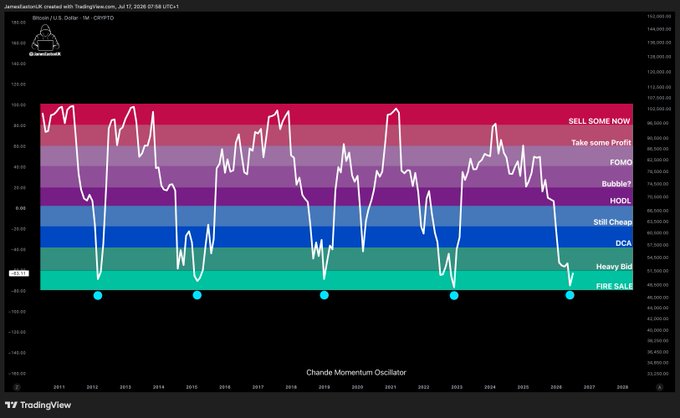Screen dimensions: 680x418
Task: Click the 2020 label on the time axis
Action: [x=357, y=387]
